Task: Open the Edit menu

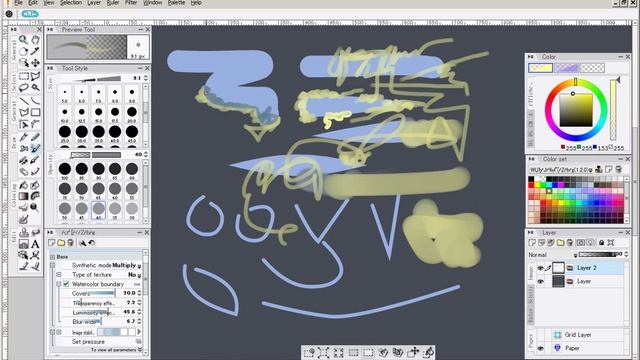Action: tap(33, 3)
